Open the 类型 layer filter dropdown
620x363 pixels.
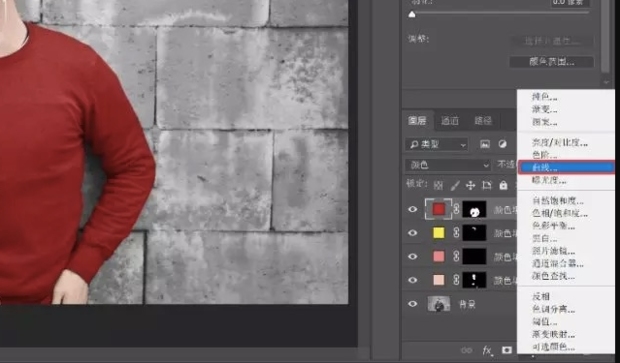(x=437, y=144)
